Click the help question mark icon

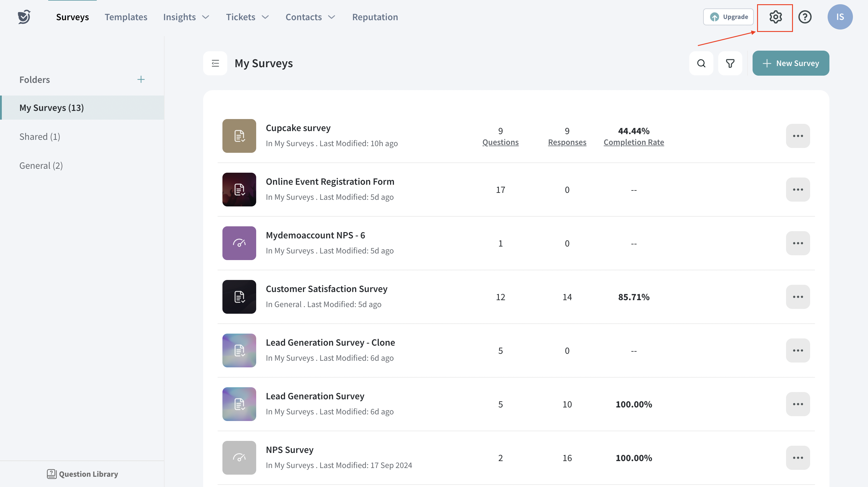click(805, 17)
